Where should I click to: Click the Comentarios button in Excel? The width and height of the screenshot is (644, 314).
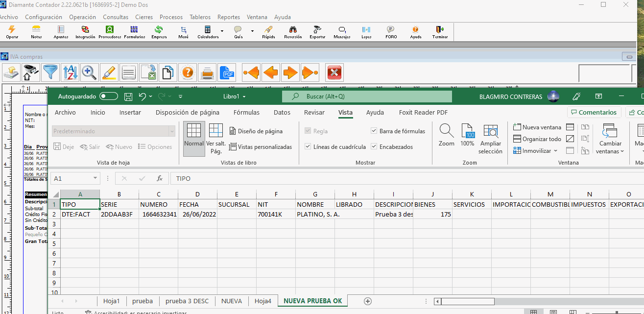tap(594, 113)
